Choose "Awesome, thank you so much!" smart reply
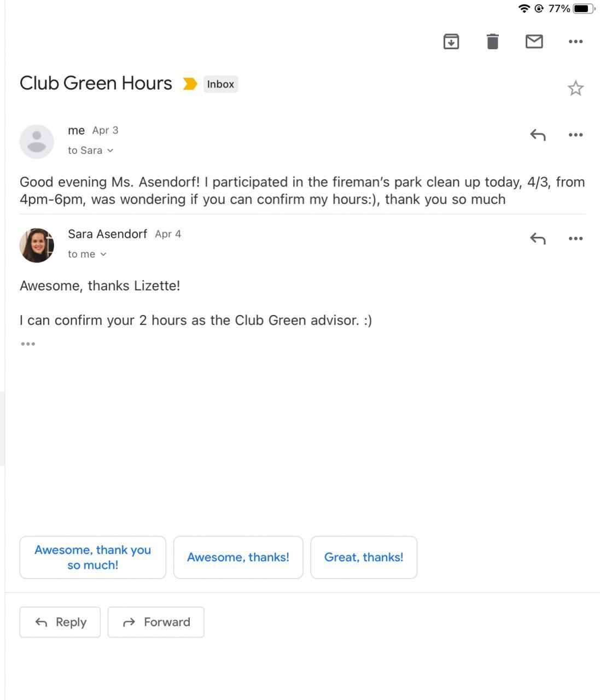Image resolution: width=600 pixels, height=700 pixels. point(93,557)
